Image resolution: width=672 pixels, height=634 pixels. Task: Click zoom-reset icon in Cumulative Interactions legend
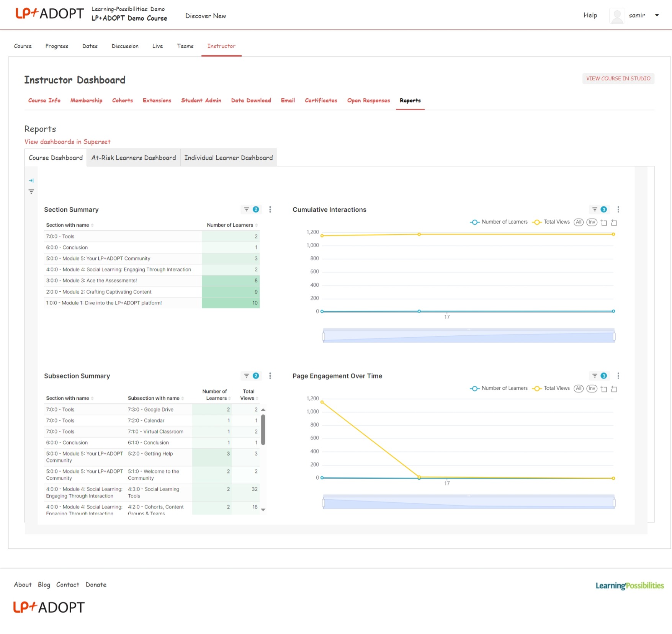coord(614,222)
